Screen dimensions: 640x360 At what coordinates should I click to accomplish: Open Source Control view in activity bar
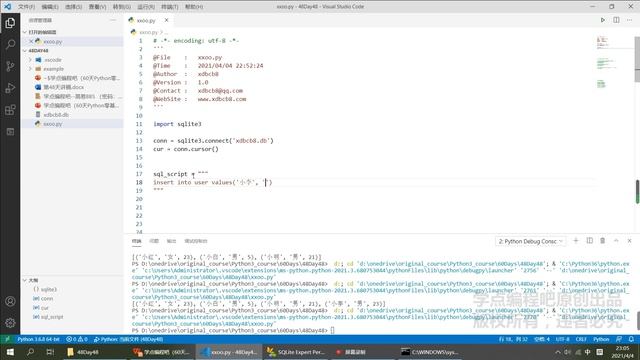[x=10, y=66]
